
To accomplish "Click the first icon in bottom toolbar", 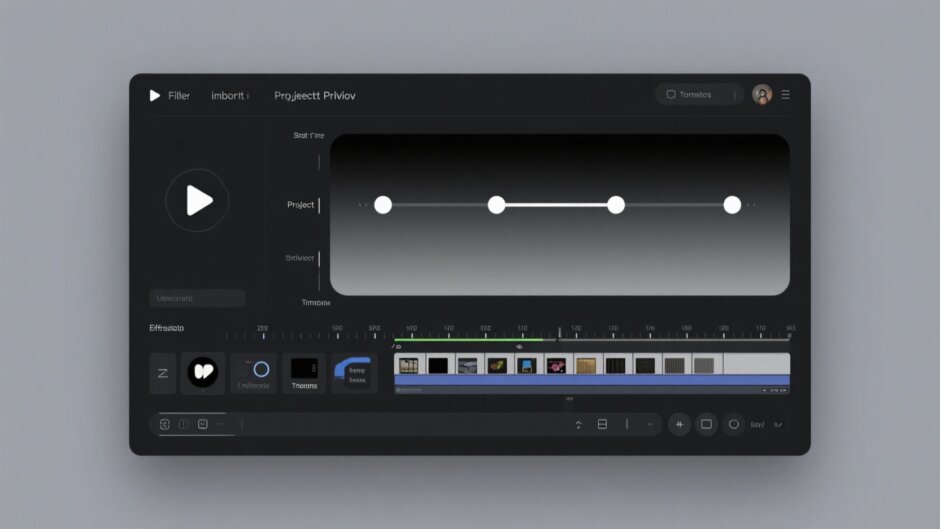I will [165, 424].
